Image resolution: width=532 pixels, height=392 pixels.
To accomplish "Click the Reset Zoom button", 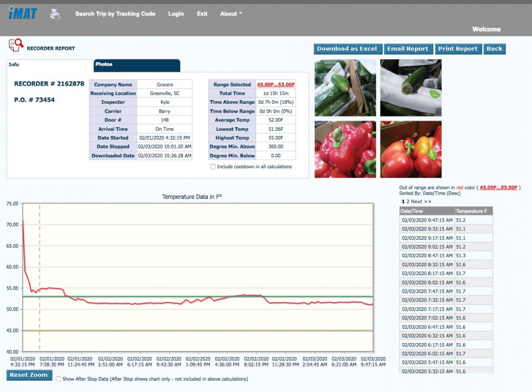I will point(29,375).
